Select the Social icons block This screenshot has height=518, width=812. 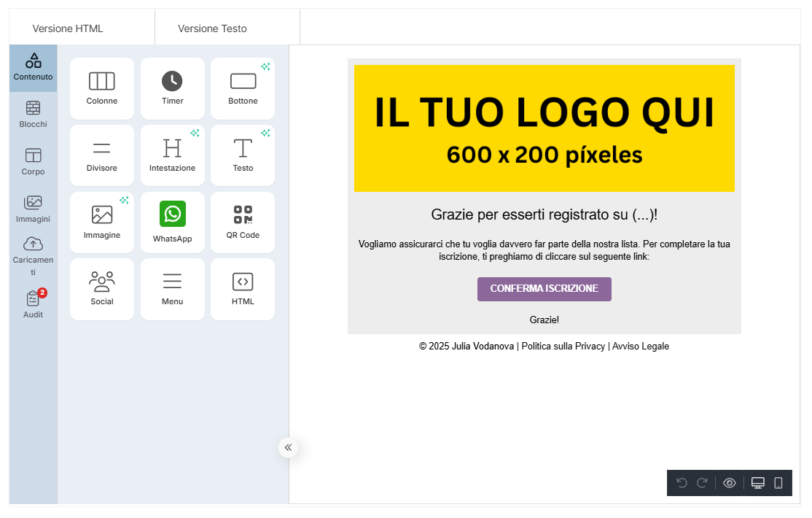pyautogui.click(x=102, y=289)
